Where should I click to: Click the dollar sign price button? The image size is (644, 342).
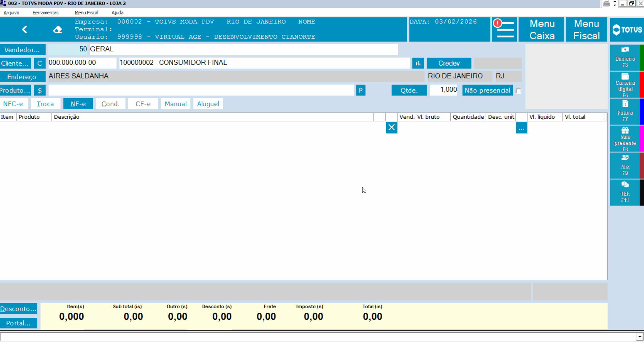[40, 90]
